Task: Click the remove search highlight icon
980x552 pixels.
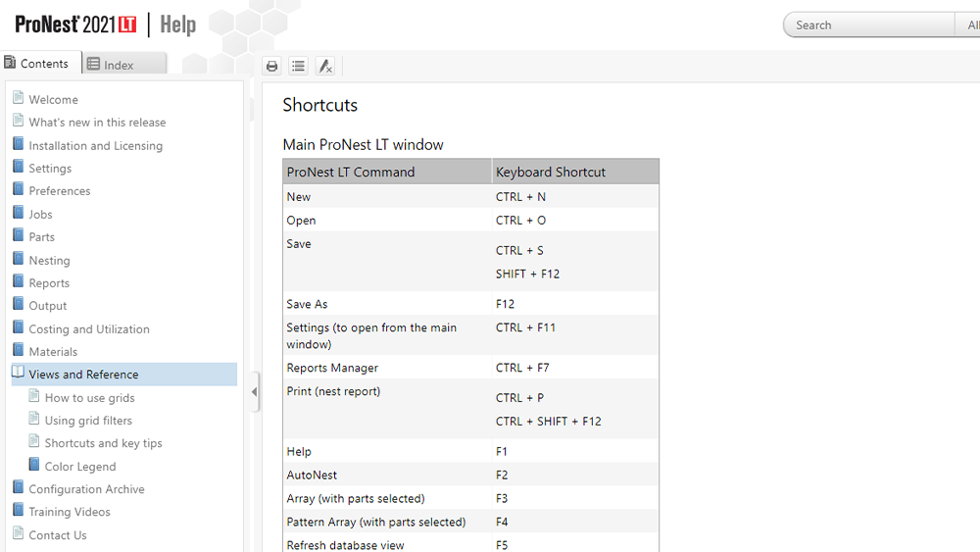Action: pos(325,66)
